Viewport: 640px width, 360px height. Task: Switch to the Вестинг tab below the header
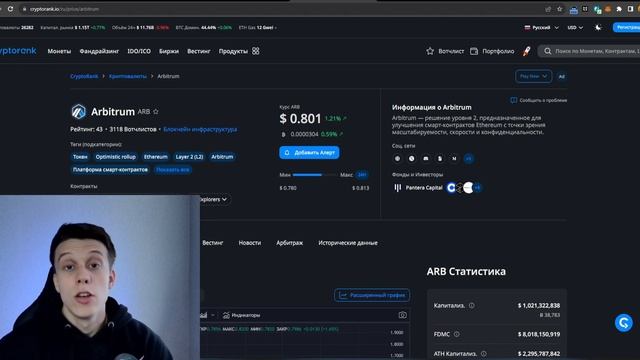213,242
